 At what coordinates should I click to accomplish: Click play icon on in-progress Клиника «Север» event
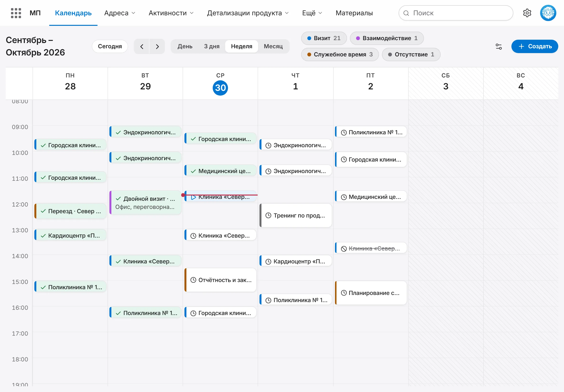click(x=194, y=197)
